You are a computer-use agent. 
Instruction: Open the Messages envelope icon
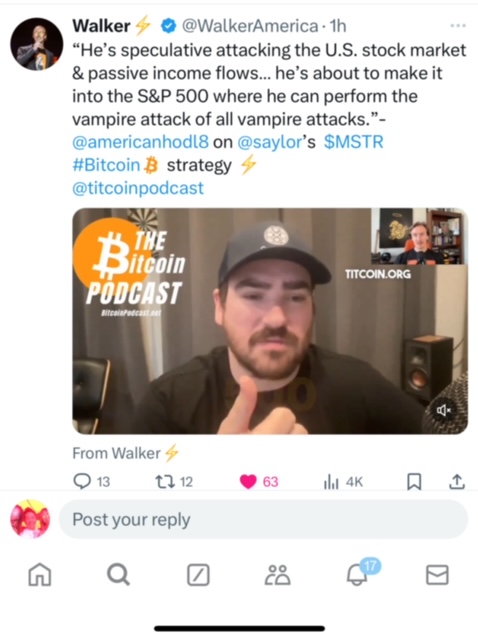coord(437,575)
